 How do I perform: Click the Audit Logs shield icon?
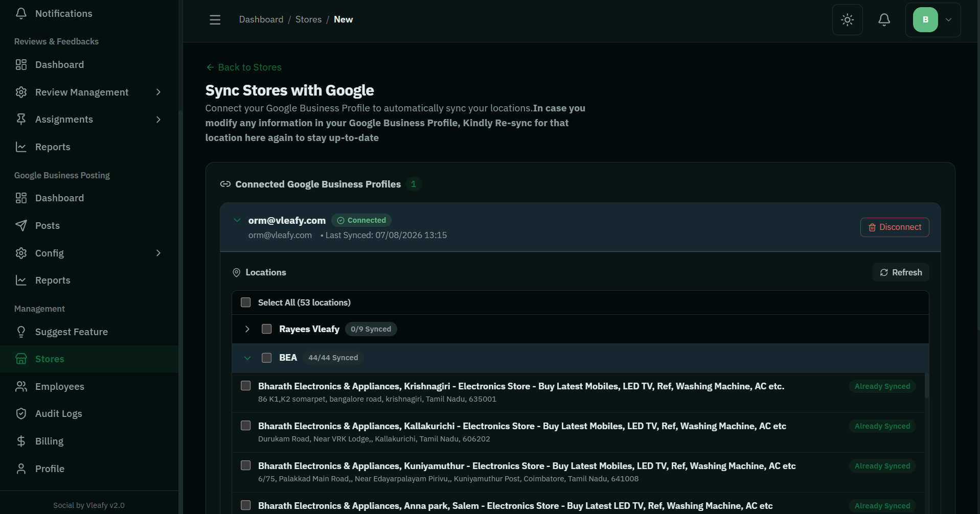click(x=21, y=413)
